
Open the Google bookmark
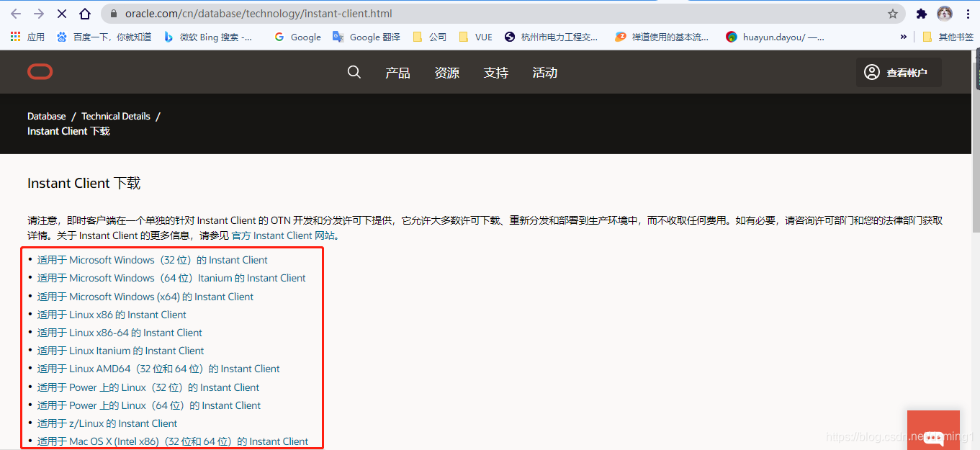coord(298,37)
